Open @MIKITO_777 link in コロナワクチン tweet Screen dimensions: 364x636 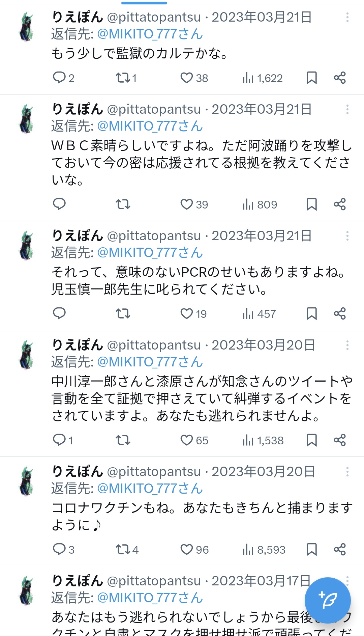[x=150, y=489]
